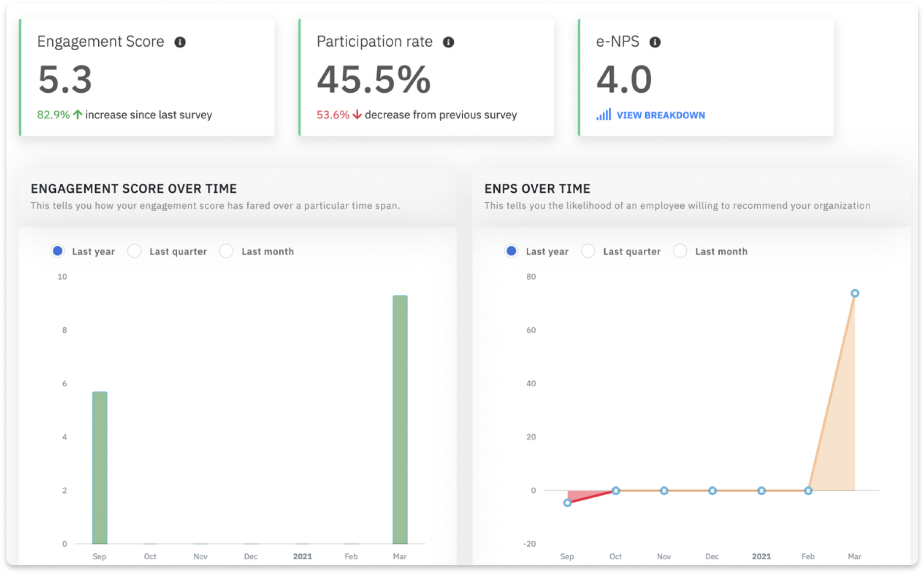Click the e-NPS info icon
Image resolution: width=924 pixels, height=574 pixels.
(x=655, y=42)
